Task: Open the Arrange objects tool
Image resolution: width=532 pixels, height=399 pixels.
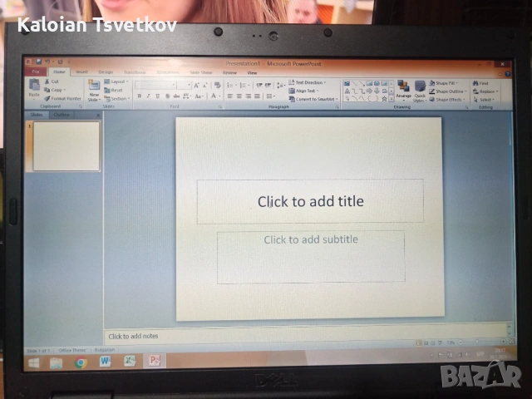Action: (x=403, y=88)
